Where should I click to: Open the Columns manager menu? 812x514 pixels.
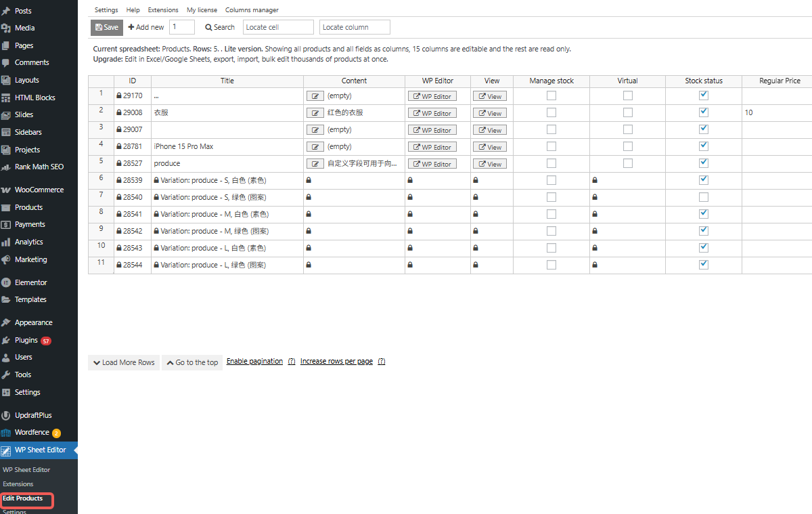pyautogui.click(x=252, y=10)
